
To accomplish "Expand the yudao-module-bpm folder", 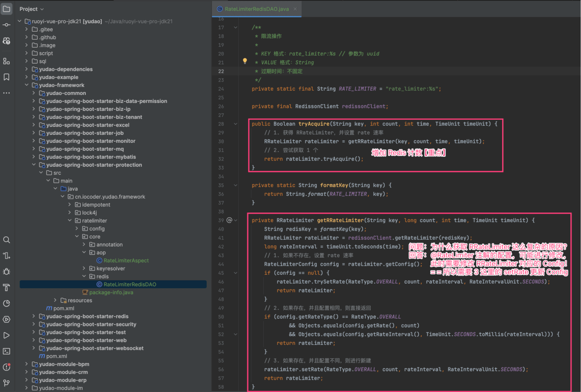I will (27, 364).
